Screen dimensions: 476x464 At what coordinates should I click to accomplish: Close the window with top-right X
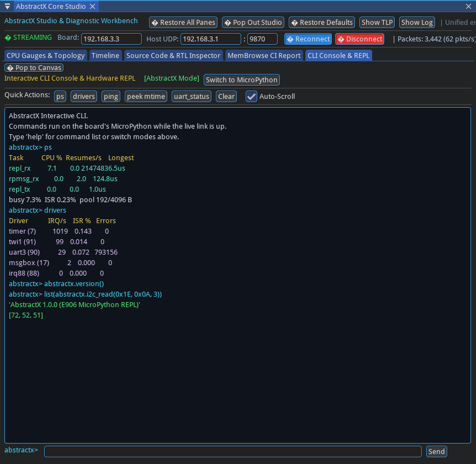(x=468, y=7)
